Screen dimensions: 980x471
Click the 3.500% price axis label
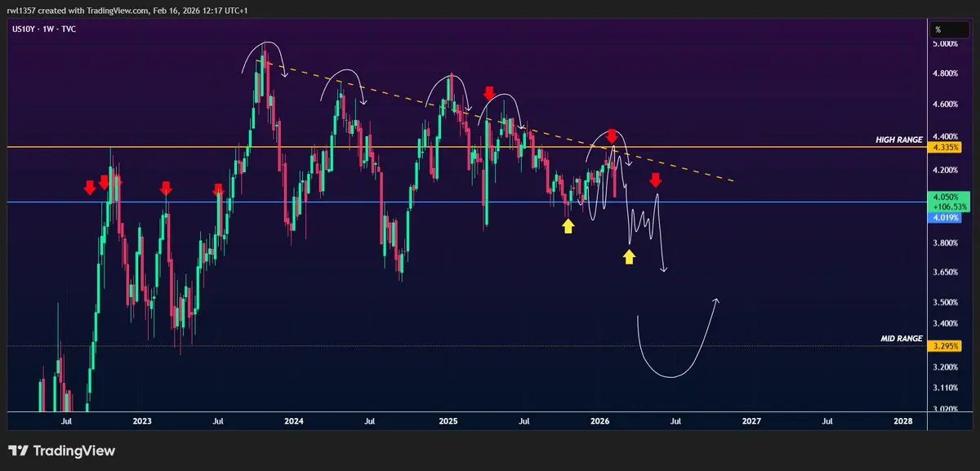point(945,302)
